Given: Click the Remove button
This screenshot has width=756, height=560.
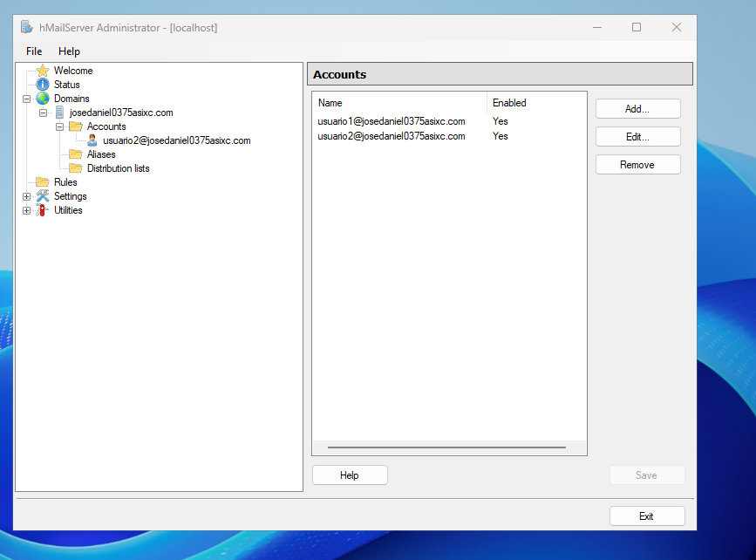Looking at the screenshot, I should pos(638,165).
